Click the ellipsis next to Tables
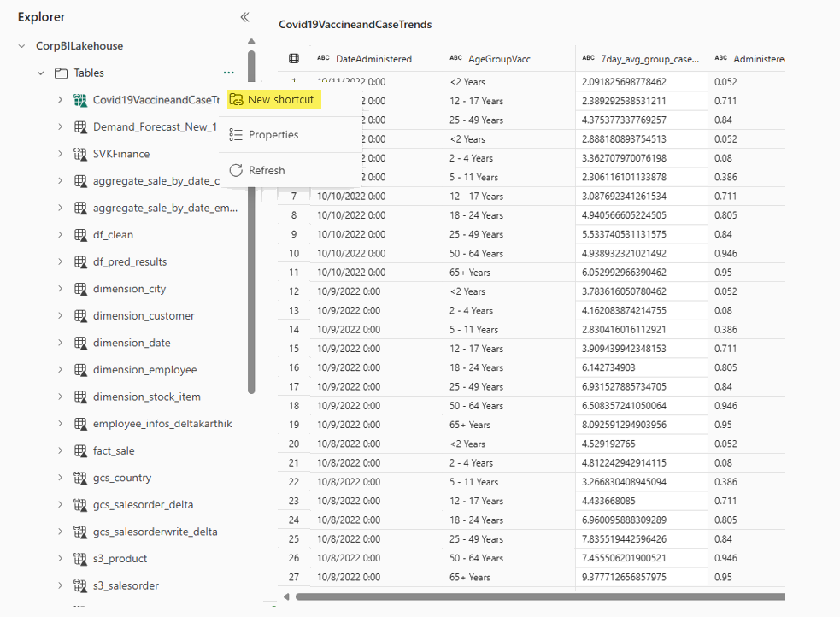840x617 pixels. click(x=229, y=73)
